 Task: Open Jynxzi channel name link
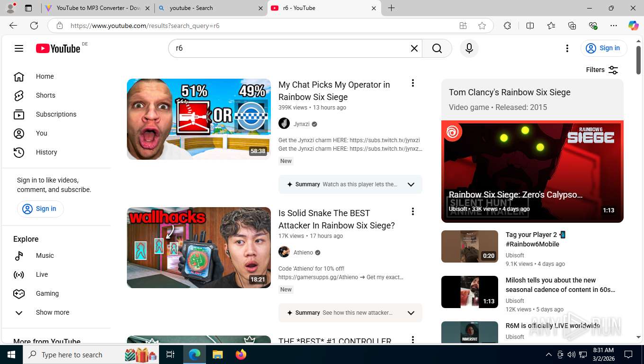coord(302,124)
